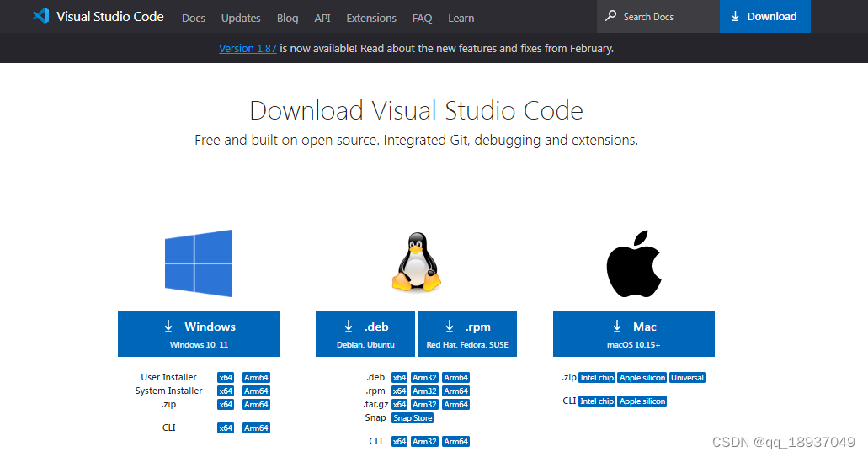Viewport: 868px width, 457px height.
Task: Click the Apple logo image
Action: click(634, 264)
